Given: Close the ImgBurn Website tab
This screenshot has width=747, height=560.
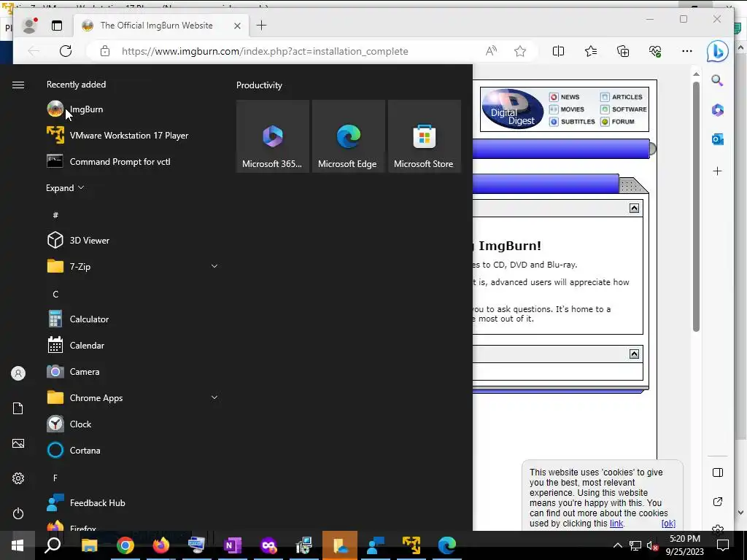Looking at the screenshot, I should pyautogui.click(x=237, y=26).
